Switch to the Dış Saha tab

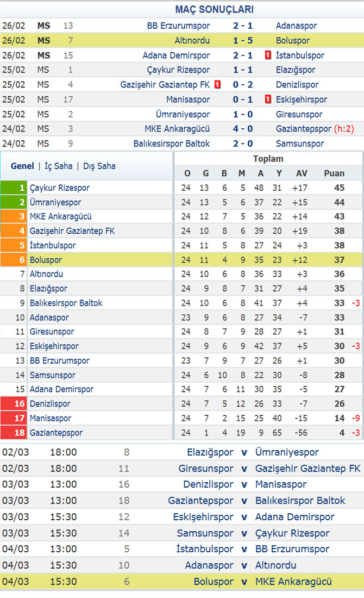(x=99, y=166)
